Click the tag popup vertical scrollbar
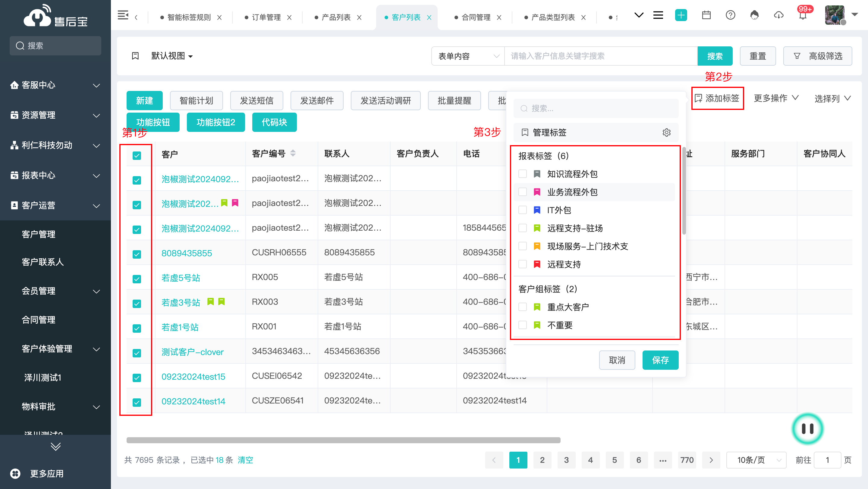 pyautogui.click(x=684, y=191)
